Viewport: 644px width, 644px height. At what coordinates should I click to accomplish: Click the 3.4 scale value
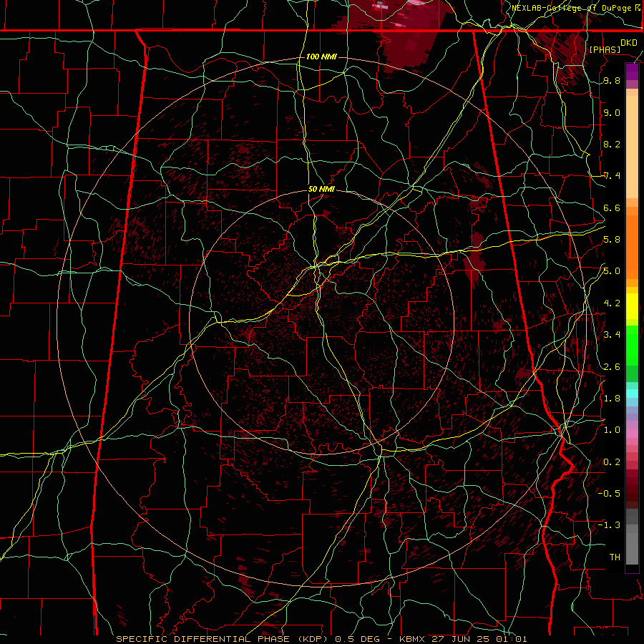pyautogui.click(x=612, y=335)
